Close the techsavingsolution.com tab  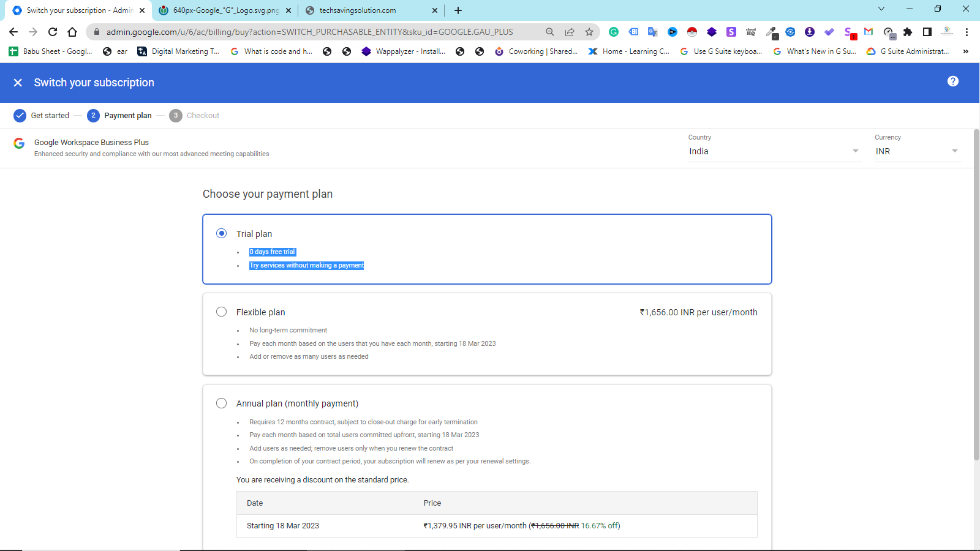tap(435, 10)
